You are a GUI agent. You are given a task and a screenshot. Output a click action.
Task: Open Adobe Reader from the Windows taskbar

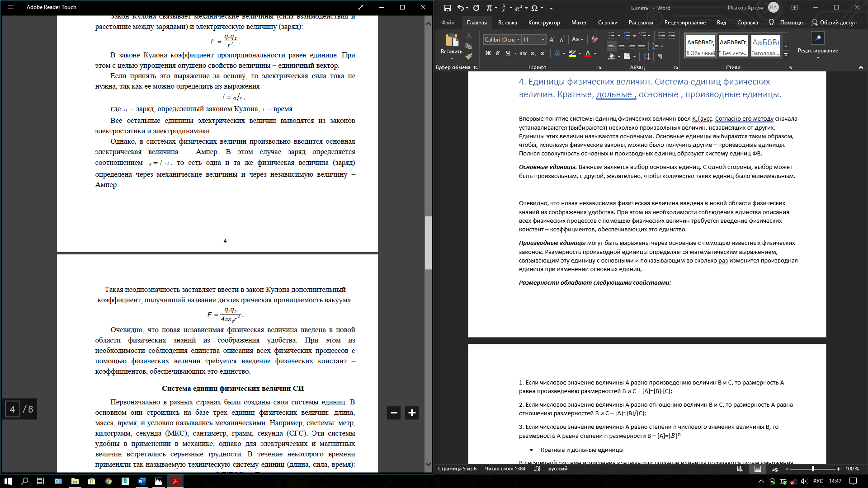[175, 481]
